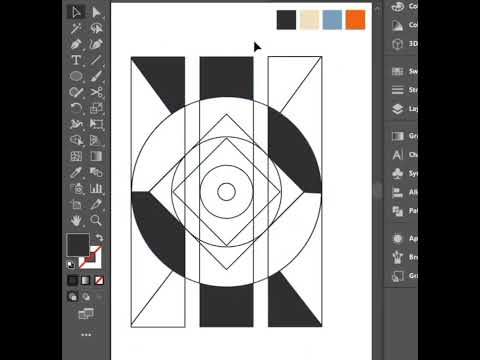Select the Zoom magnifier tool
Image resolution: width=480 pixels, height=360 pixels.
tap(96, 220)
